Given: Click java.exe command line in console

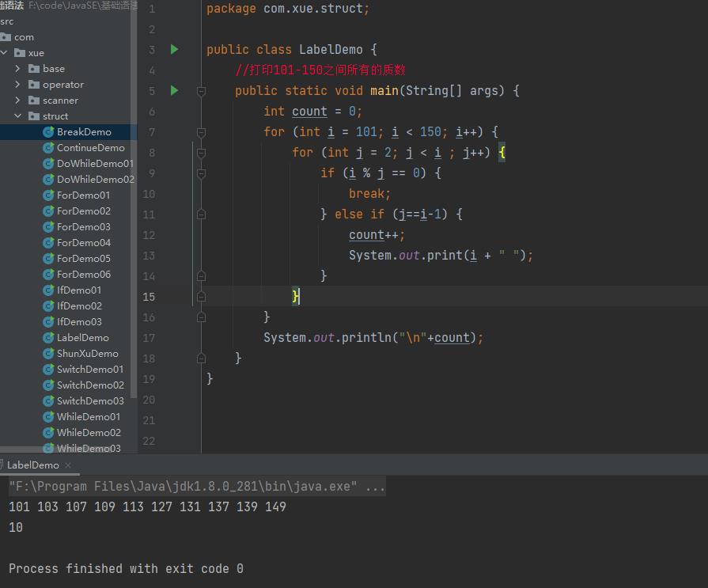Looking at the screenshot, I should [197, 487].
